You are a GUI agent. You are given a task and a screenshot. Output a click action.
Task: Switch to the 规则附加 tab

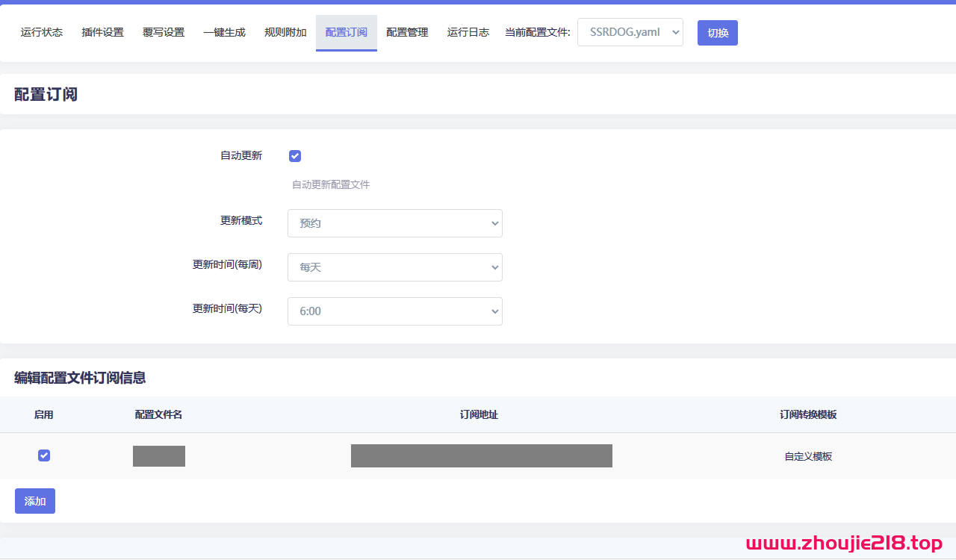tap(285, 32)
